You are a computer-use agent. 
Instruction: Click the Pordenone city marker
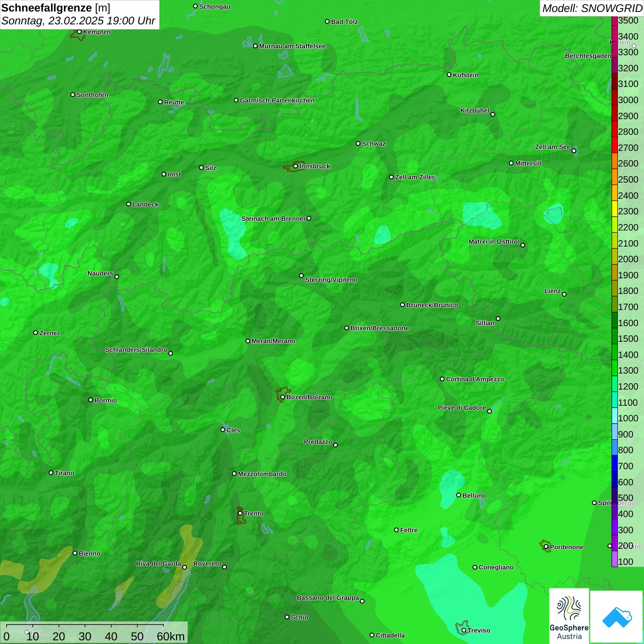[x=546, y=547]
